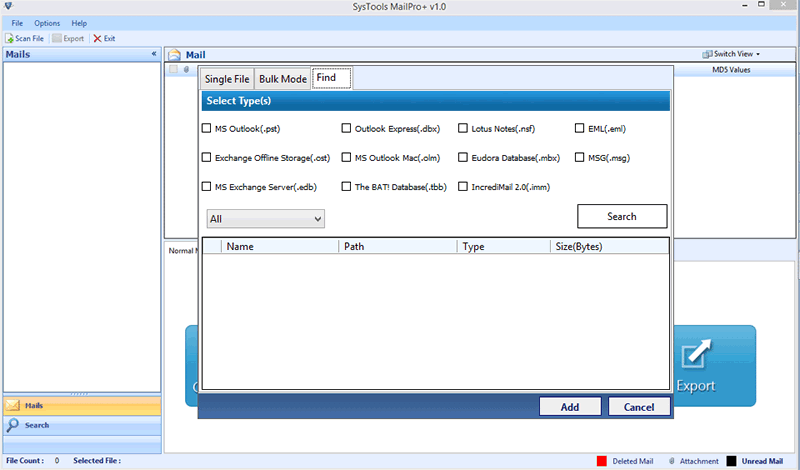Enable IncrediMail 2.0(.imm) checkbox
The width and height of the screenshot is (800, 470).
point(463,186)
